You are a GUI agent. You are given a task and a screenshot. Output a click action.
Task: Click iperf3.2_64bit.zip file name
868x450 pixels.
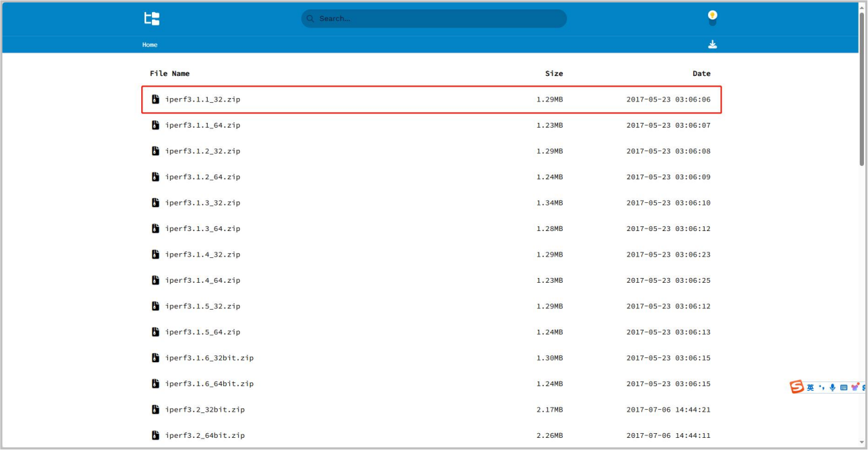pos(204,436)
